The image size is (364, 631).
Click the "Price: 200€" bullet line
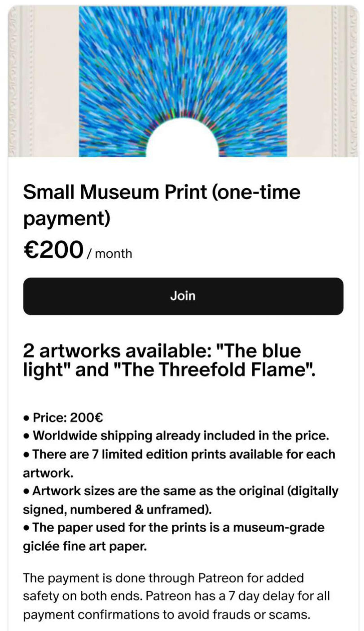point(67,418)
